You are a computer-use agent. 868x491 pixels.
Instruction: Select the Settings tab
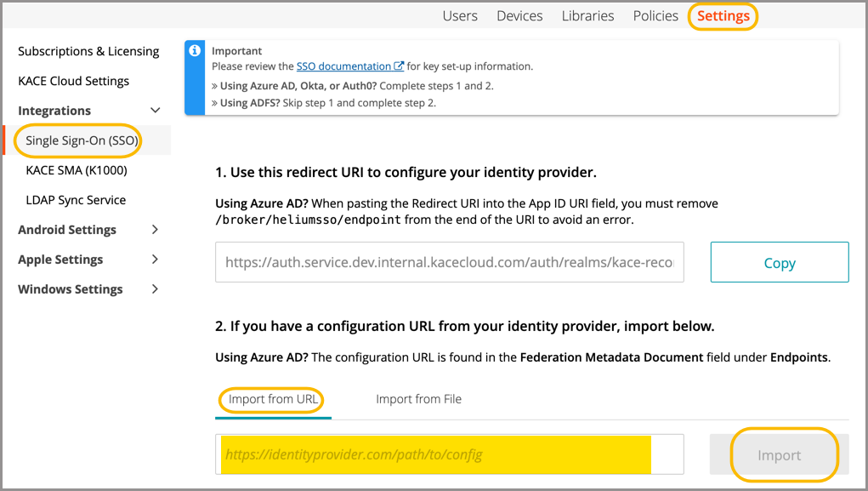click(x=723, y=16)
